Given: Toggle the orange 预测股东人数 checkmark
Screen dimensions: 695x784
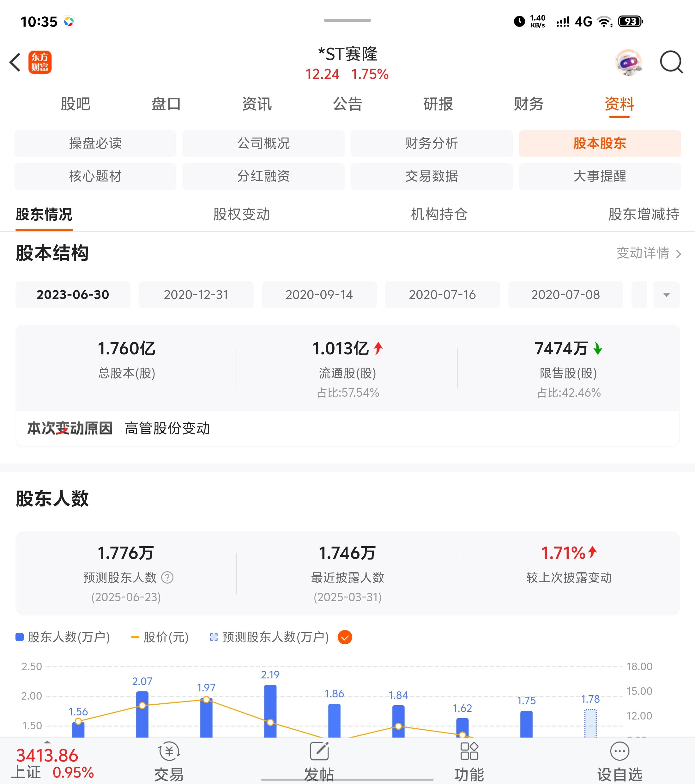Looking at the screenshot, I should point(345,637).
